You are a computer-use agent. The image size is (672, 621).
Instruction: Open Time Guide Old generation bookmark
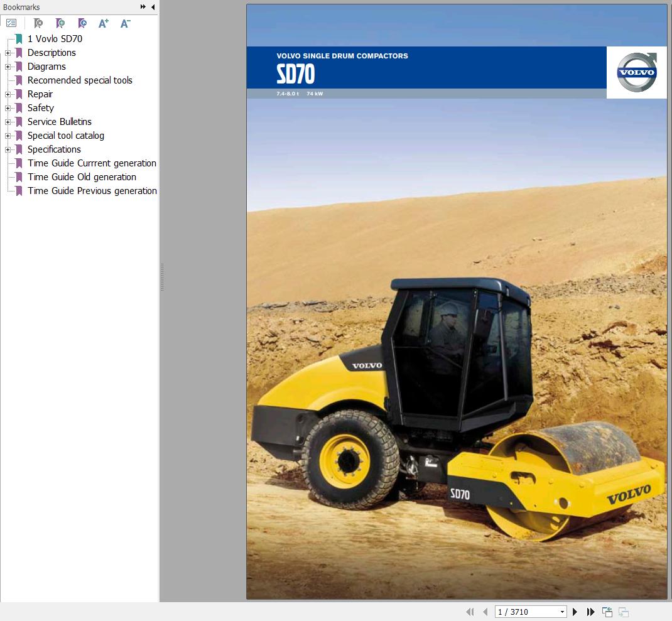[x=82, y=177]
